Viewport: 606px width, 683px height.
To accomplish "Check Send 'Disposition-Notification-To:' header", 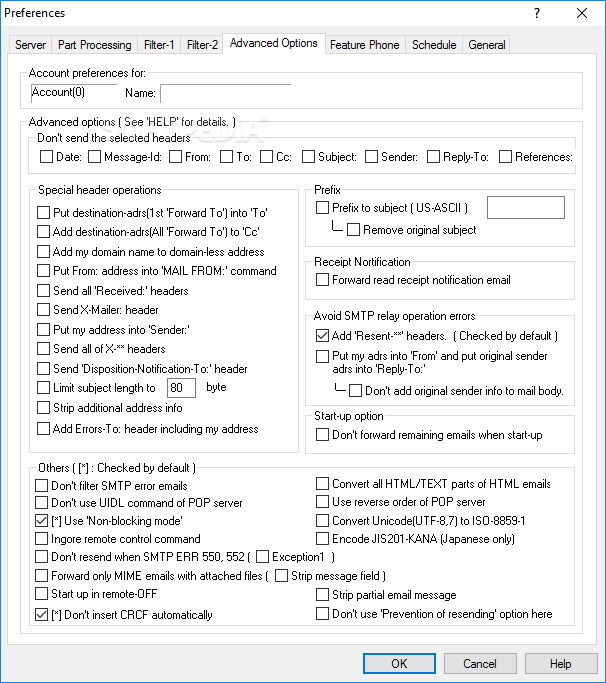I will click(x=43, y=369).
